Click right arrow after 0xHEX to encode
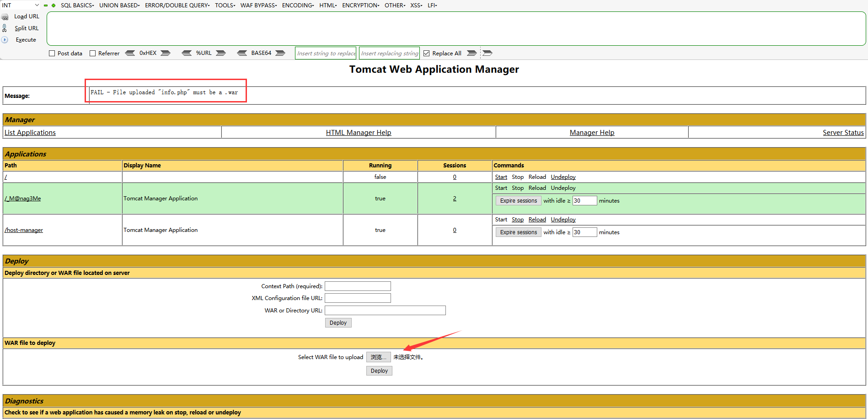 point(166,53)
